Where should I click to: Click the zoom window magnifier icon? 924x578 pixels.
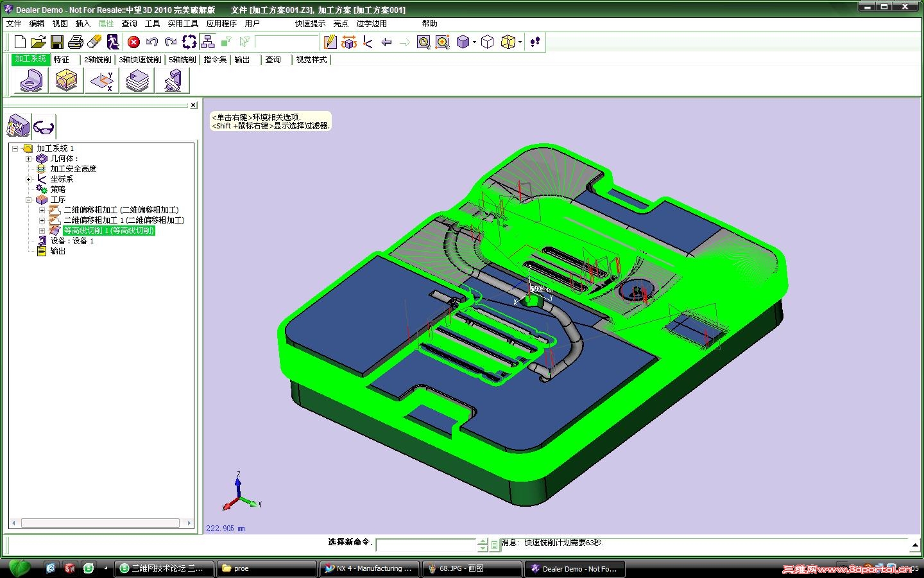[x=424, y=42]
